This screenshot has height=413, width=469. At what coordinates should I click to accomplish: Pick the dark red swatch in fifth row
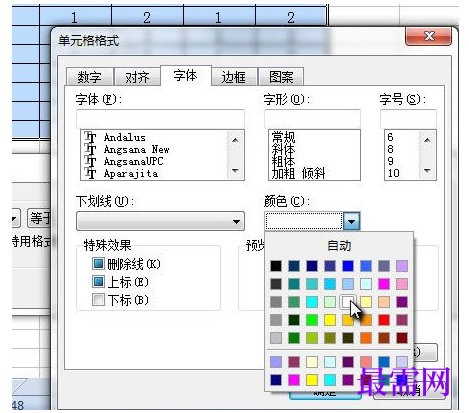point(402,338)
